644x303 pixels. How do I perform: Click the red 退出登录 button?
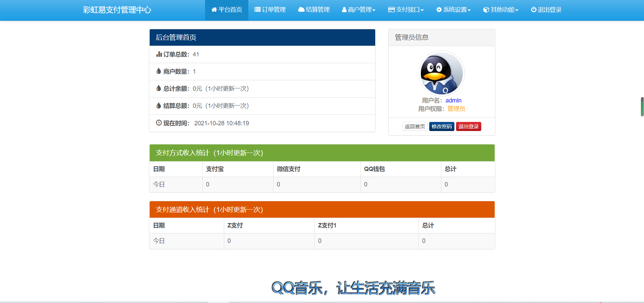pyautogui.click(x=468, y=127)
